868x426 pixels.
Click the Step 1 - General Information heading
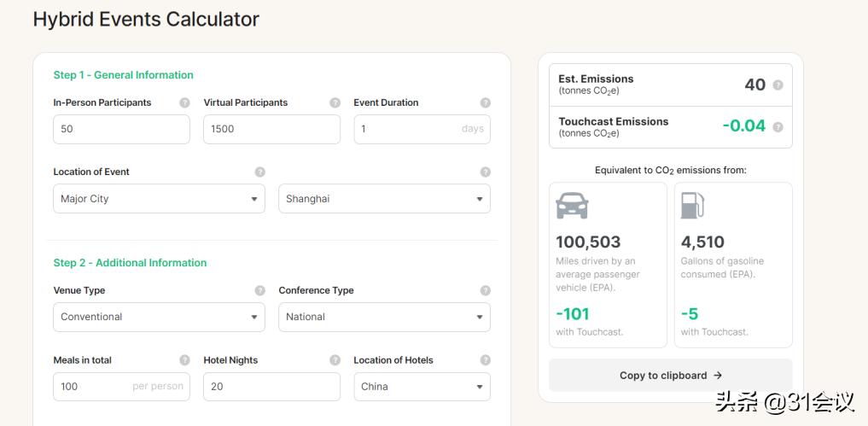(x=124, y=75)
